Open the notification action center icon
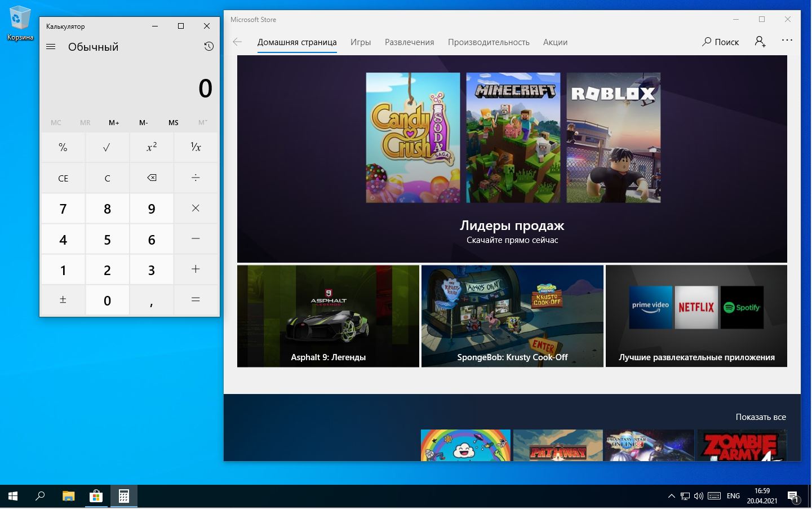Image resolution: width=812 pixels, height=509 pixels. [793, 497]
